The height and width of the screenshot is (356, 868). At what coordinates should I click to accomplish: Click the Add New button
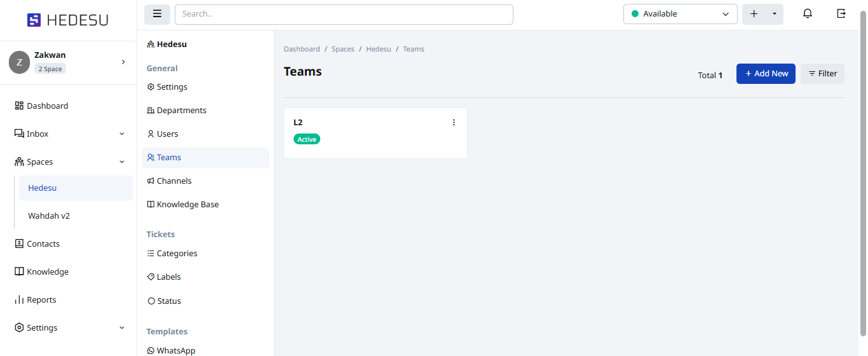pos(766,74)
